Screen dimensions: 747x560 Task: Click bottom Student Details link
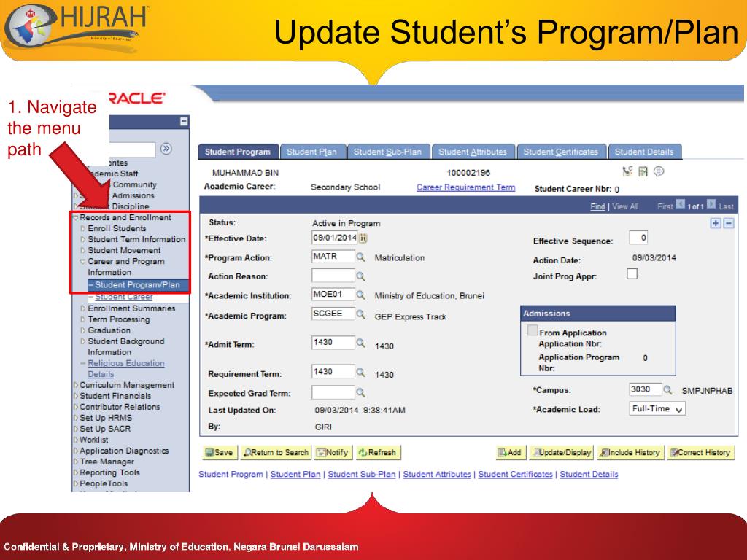tap(589, 474)
